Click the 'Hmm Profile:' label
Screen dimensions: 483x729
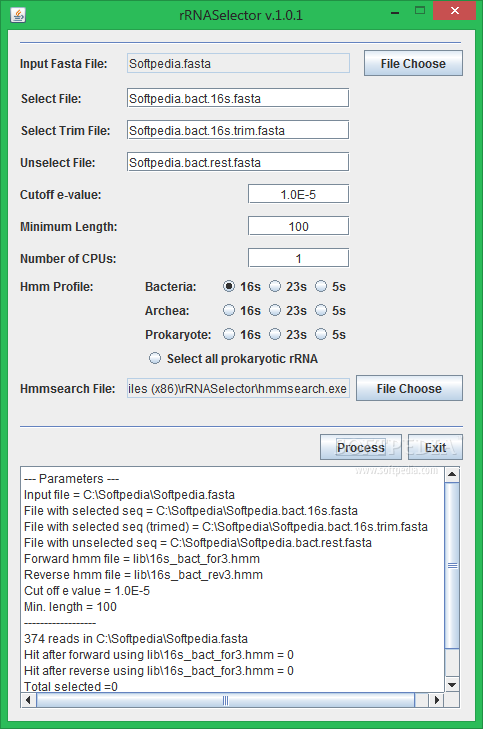click(x=57, y=286)
